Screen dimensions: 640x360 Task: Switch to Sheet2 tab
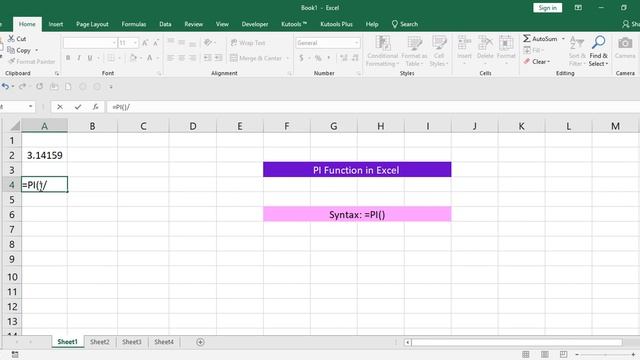(x=100, y=342)
